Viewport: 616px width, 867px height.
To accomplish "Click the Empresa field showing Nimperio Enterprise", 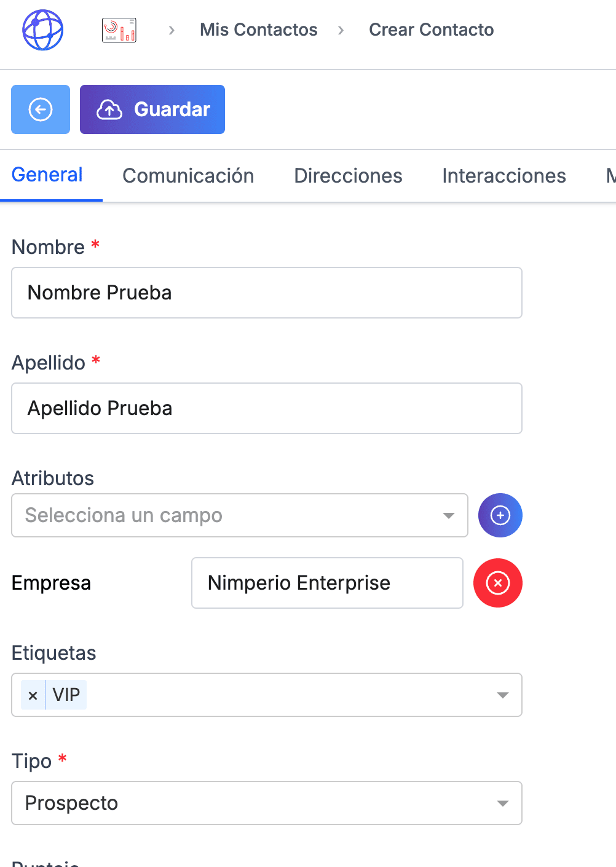I will [326, 583].
